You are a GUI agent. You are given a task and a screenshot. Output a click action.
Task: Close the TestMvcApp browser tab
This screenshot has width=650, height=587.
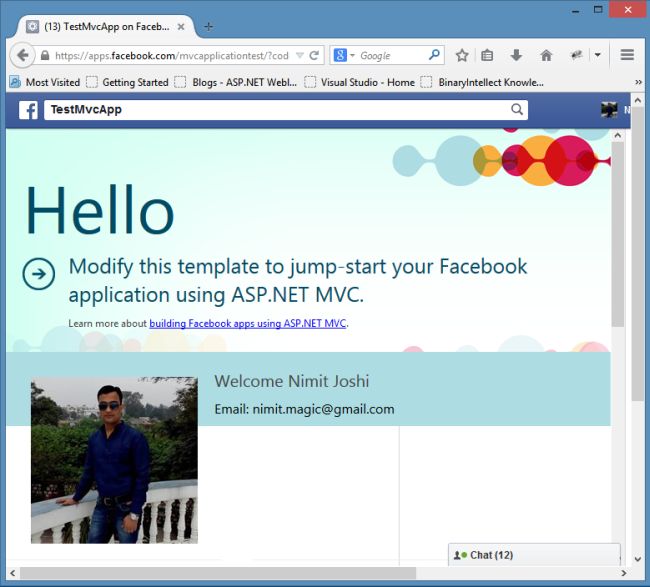click(181, 27)
